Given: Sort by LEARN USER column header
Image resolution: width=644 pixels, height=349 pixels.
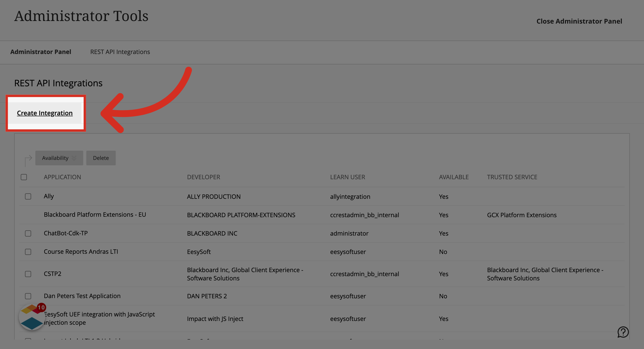Looking at the screenshot, I should [347, 177].
